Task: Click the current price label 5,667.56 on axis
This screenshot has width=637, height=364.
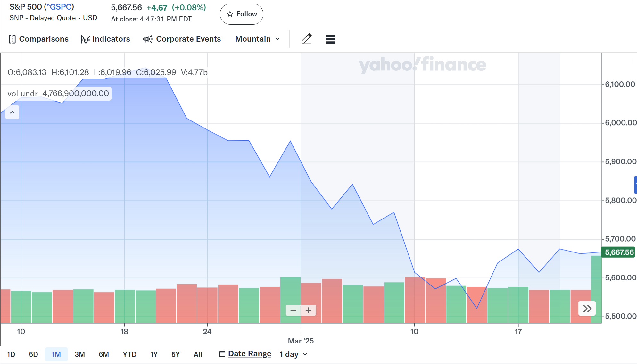Action: (619, 252)
